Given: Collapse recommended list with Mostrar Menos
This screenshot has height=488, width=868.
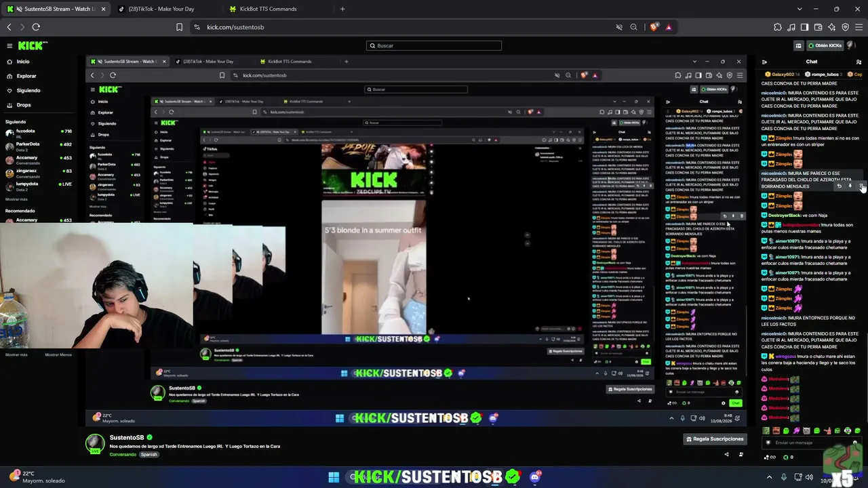Looking at the screenshot, I should pos(58,354).
